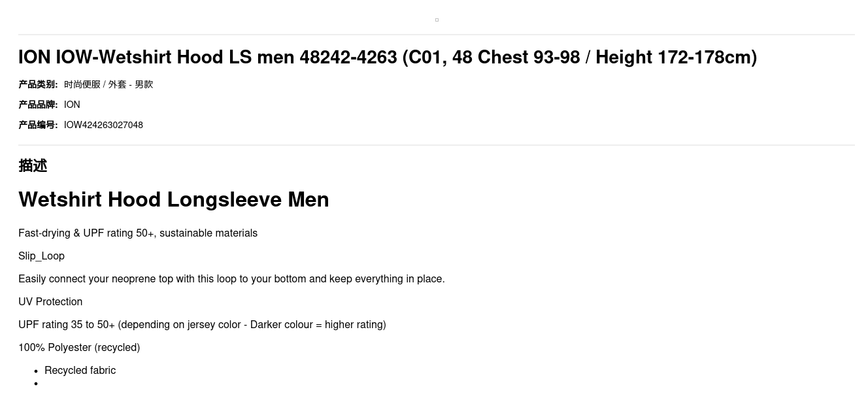Click the ION IOW-Wetshirt Hood product title

tap(387, 58)
